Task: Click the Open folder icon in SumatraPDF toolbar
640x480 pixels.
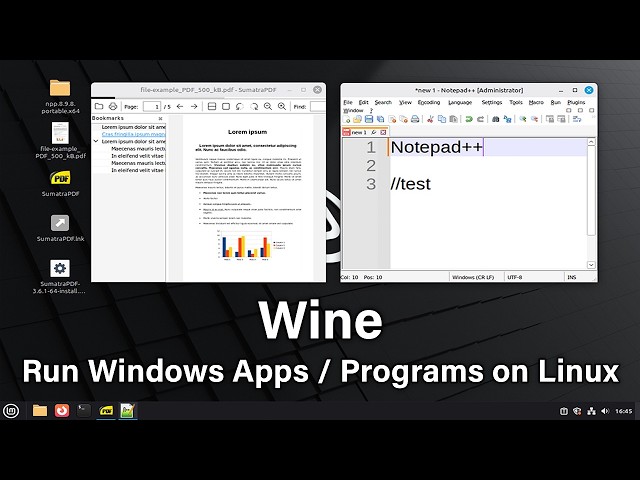Action: (99, 107)
